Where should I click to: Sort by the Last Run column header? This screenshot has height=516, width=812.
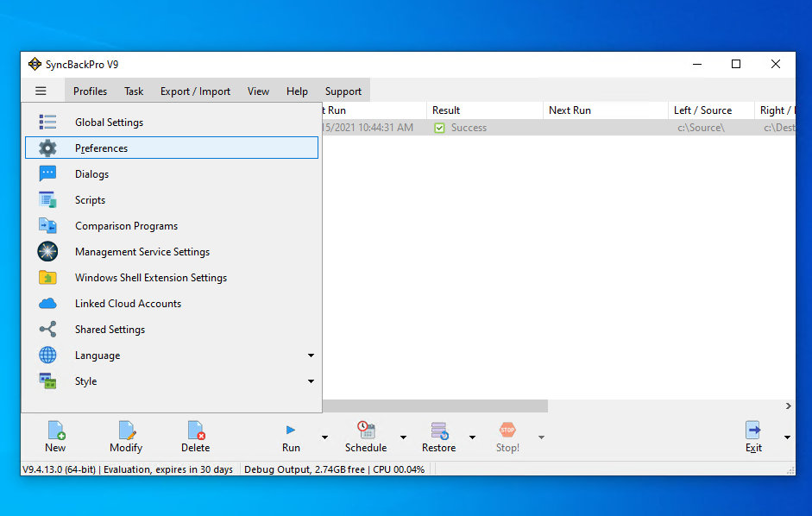pos(375,110)
